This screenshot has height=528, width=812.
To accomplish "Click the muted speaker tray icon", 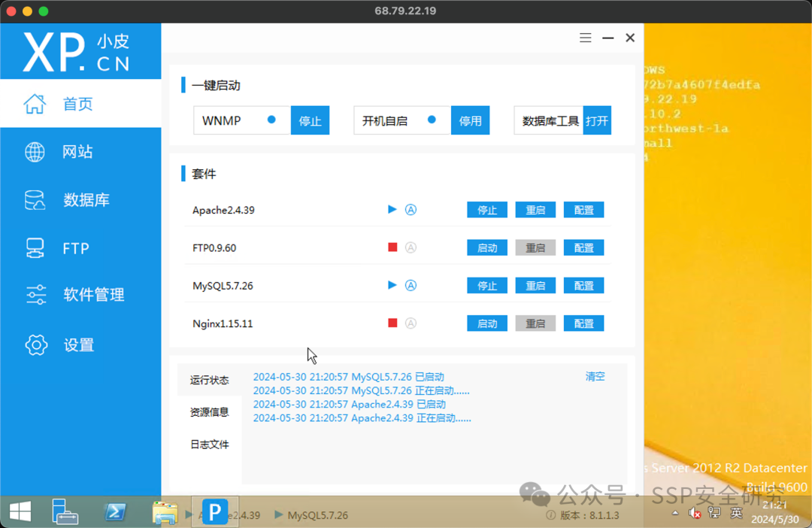I will [695, 513].
